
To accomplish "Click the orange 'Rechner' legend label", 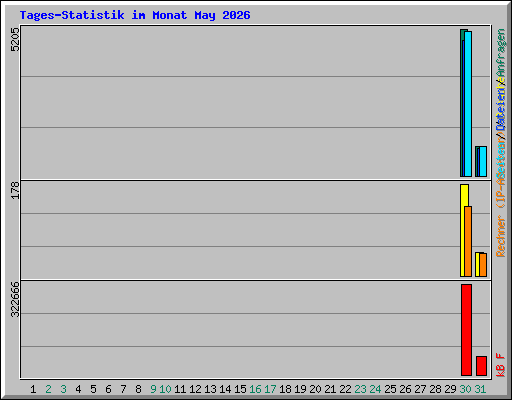I will [x=501, y=236].
